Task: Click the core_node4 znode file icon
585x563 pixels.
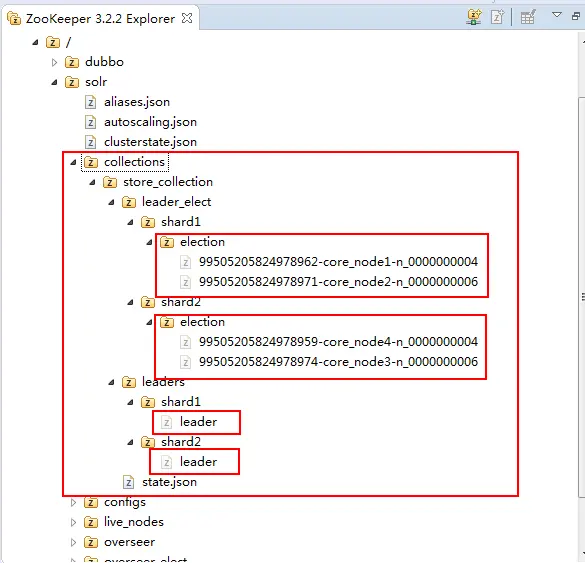Action: [185, 342]
